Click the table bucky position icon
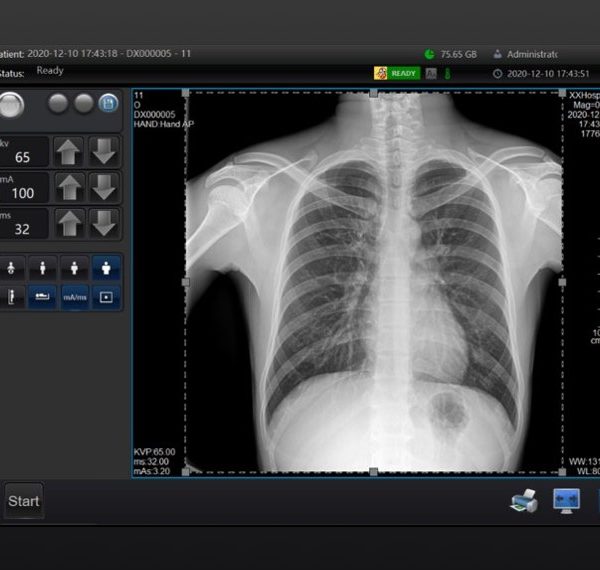 pos(41,297)
